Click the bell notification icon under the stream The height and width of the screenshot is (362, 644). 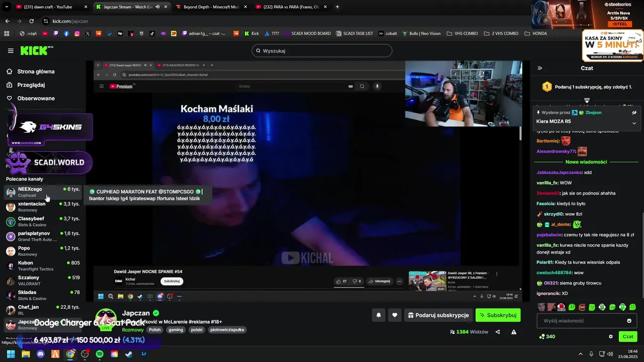pyautogui.click(x=378, y=315)
